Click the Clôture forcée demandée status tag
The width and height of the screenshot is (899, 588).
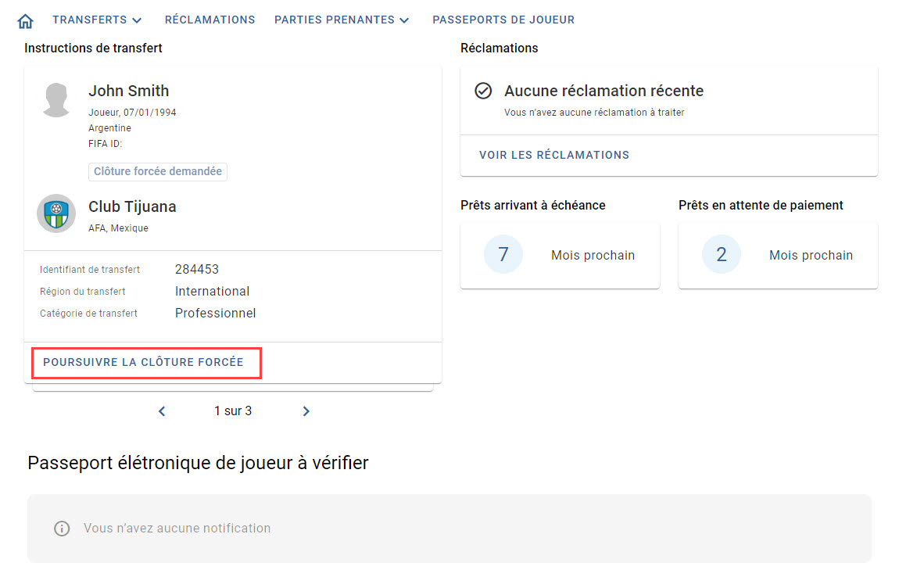point(158,171)
